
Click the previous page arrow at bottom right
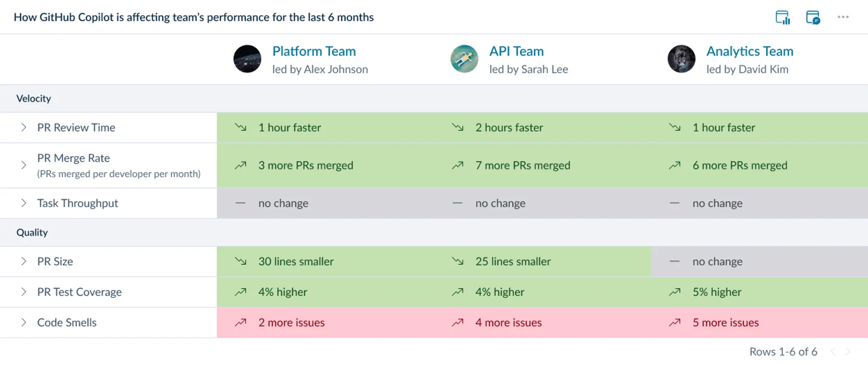pyautogui.click(x=833, y=351)
